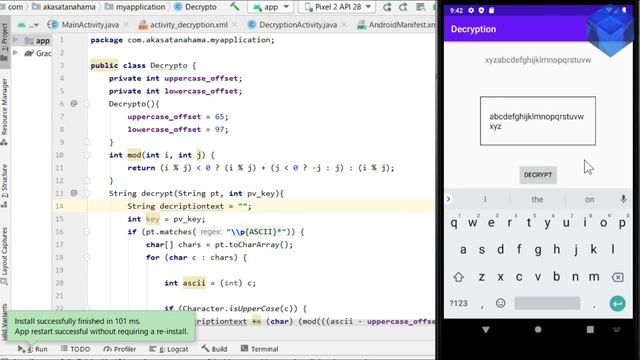Tap the microphone icon on emulator keyboard
The image size is (640, 360).
(x=623, y=199)
